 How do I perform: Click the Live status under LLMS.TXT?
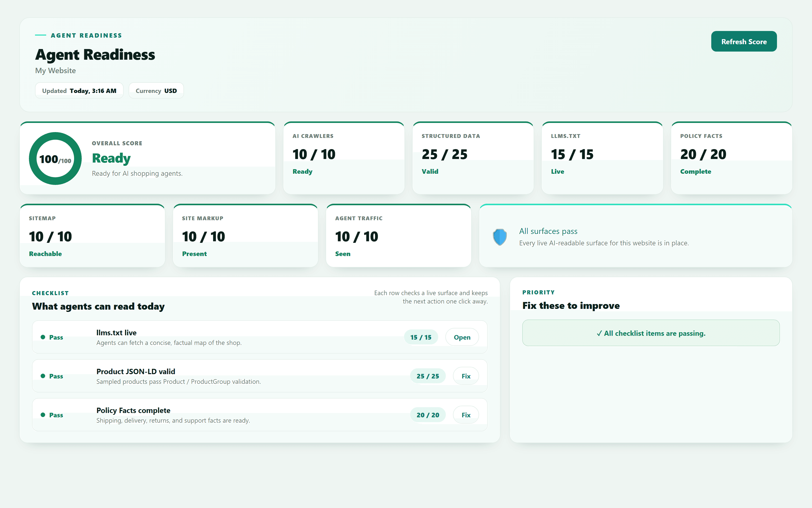click(557, 172)
